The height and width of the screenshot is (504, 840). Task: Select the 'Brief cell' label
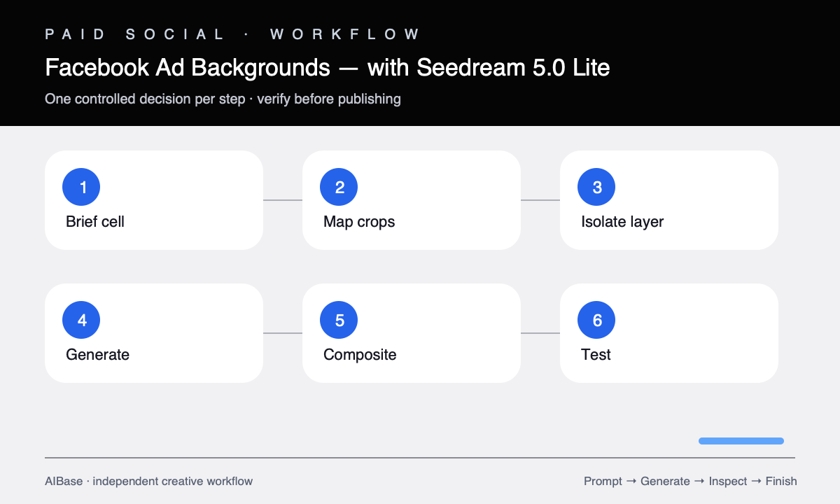[95, 222]
